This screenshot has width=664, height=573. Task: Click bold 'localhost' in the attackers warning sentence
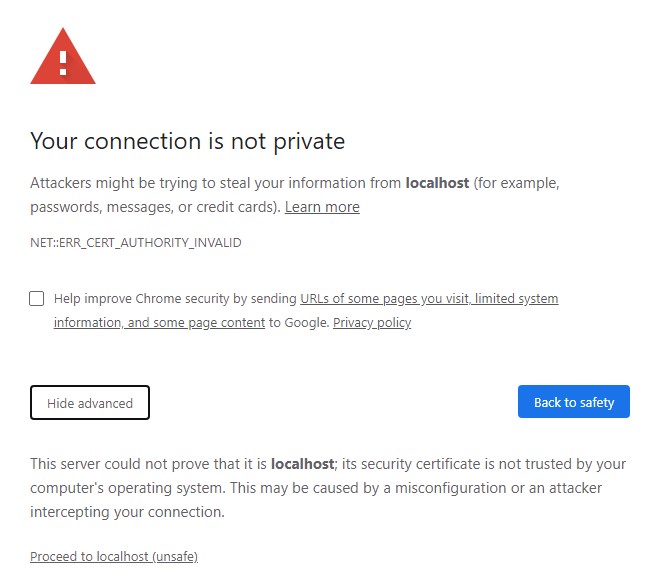437,183
